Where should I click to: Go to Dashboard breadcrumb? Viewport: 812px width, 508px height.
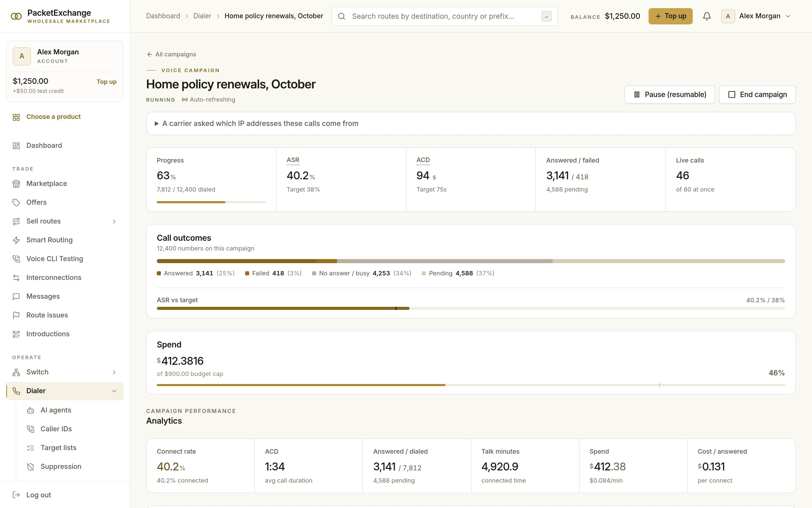point(163,16)
